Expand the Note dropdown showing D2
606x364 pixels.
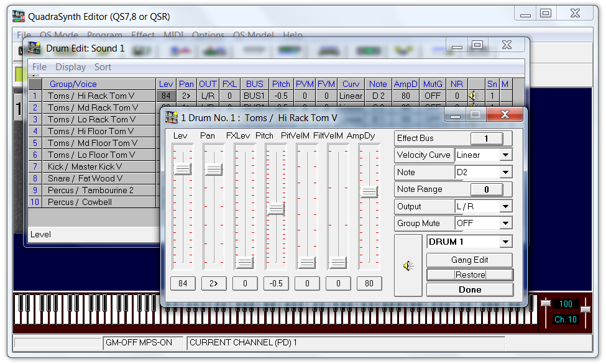click(505, 173)
